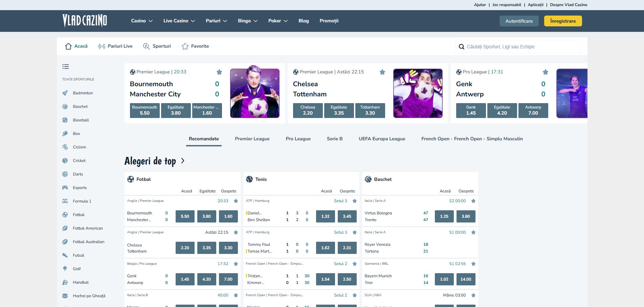Click the Sporturi search-globe icon
This screenshot has width=644, height=307.
point(146,46)
